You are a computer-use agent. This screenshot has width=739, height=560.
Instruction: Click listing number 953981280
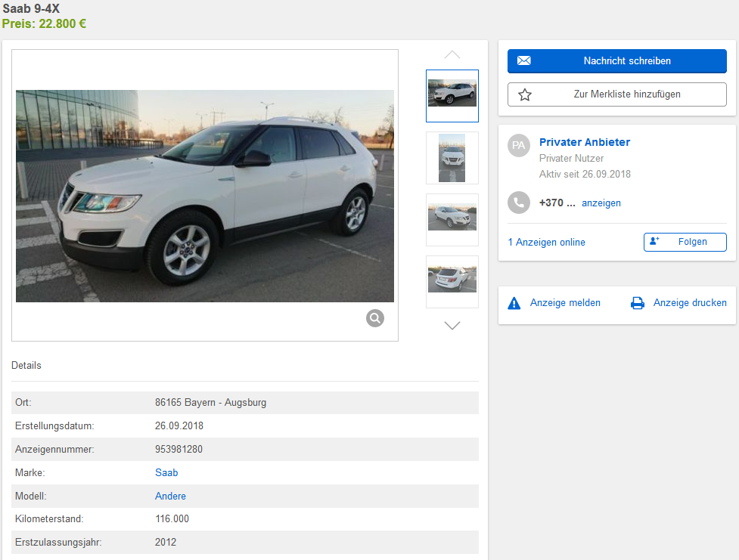(x=179, y=450)
